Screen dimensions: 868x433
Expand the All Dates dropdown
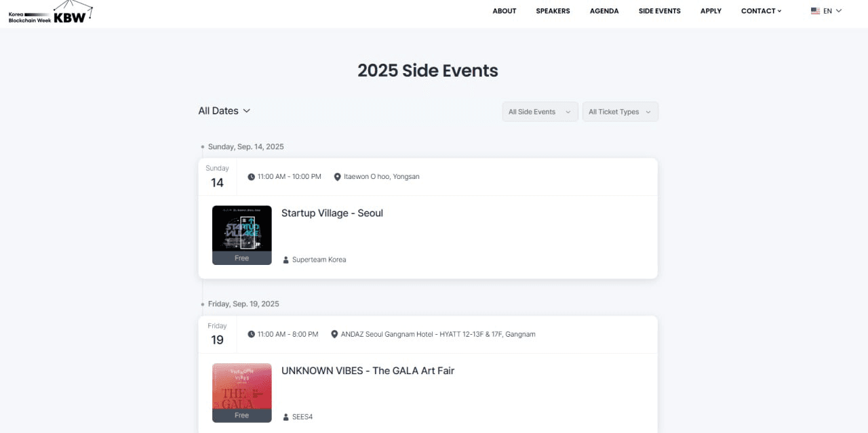pyautogui.click(x=224, y=110)
